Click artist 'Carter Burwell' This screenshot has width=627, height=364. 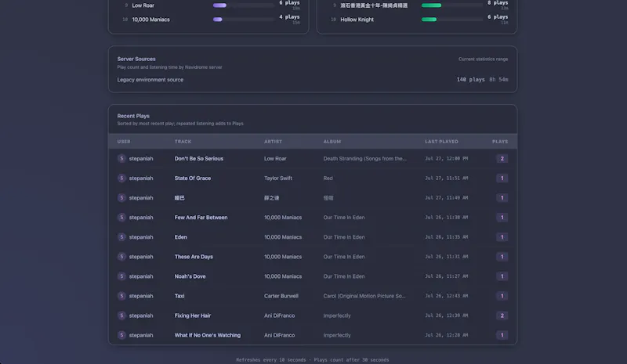point(281,296)
